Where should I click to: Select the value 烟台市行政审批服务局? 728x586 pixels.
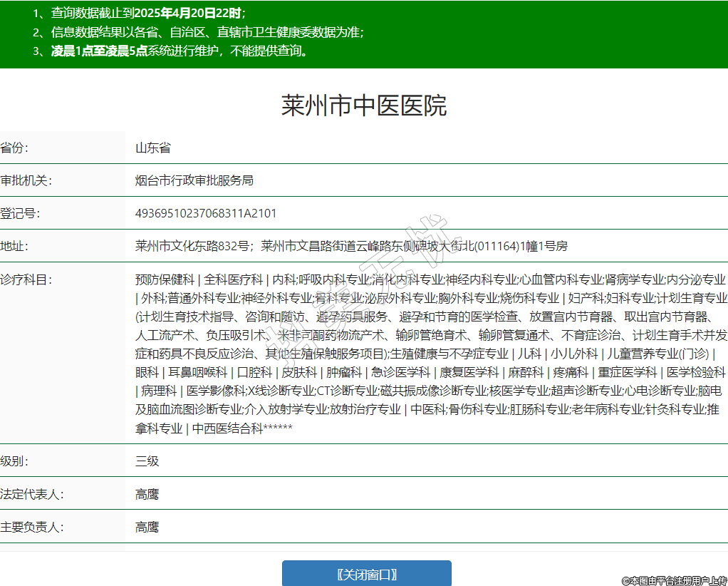(x=194, y=181)
